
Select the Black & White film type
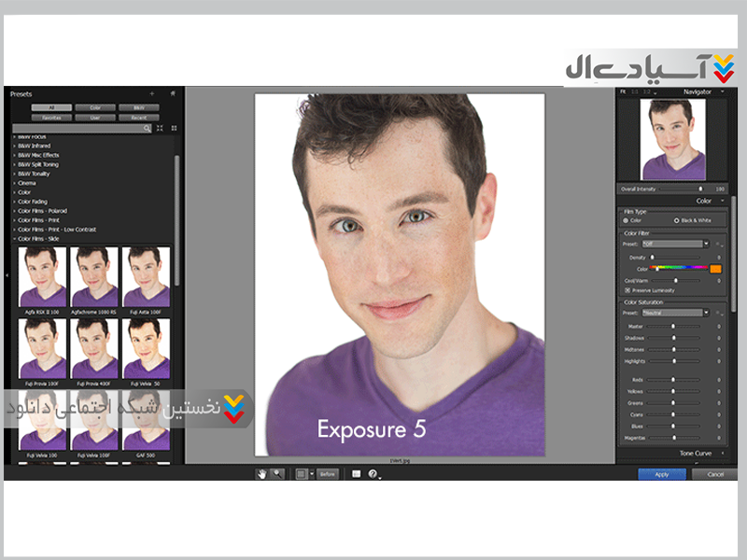point(677,220)
